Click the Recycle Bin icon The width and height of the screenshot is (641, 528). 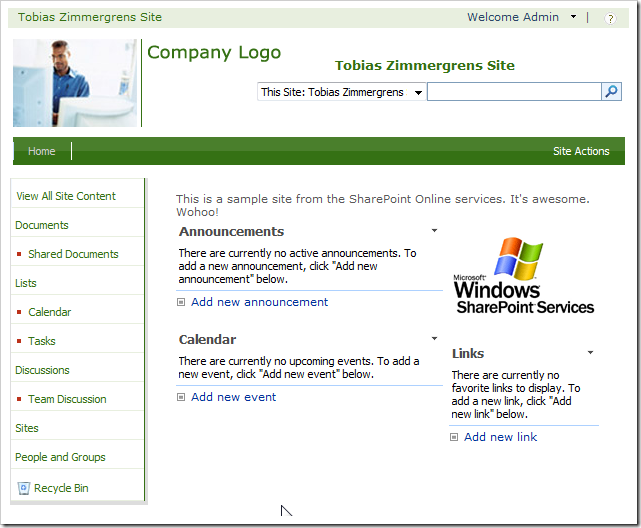point(23,488)
